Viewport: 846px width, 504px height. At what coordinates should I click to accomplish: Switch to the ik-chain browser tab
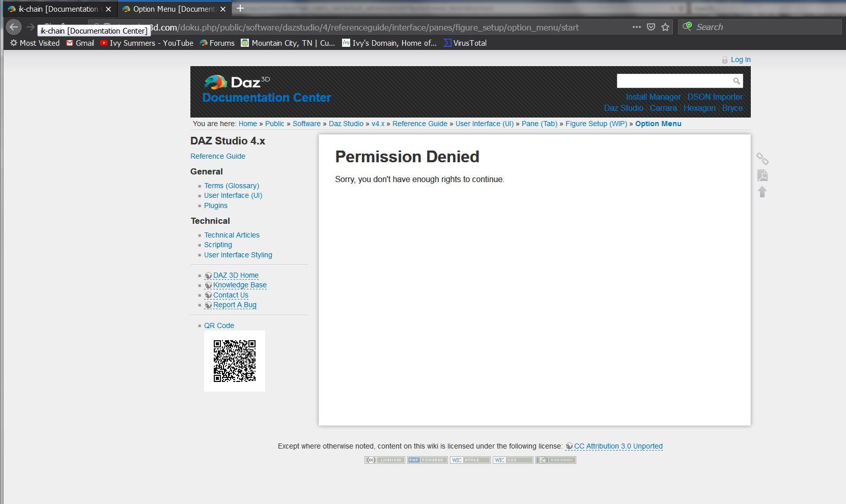pyautogui.click(x=59, y=9)
